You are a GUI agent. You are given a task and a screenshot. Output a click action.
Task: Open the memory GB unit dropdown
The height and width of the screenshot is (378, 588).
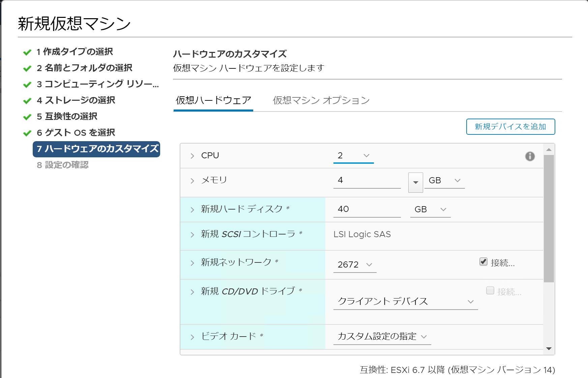[x=444, y=181]
